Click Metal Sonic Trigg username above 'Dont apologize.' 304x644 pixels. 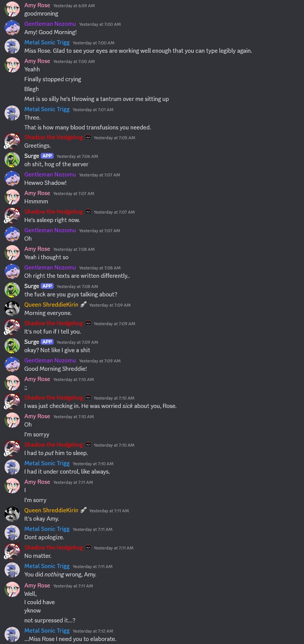click(47, 529)
